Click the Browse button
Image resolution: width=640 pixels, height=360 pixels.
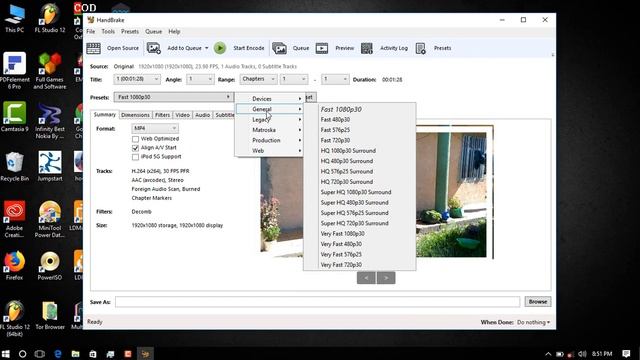point(538,302)
